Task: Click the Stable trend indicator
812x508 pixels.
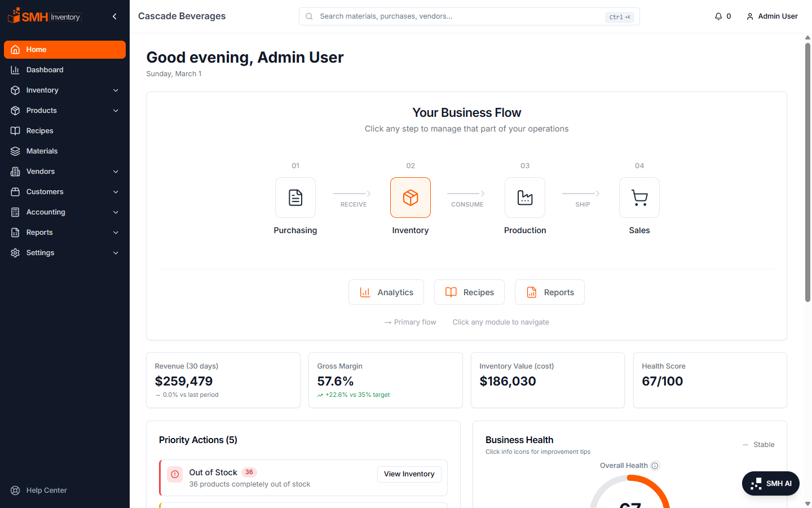Action: point(758,445)
